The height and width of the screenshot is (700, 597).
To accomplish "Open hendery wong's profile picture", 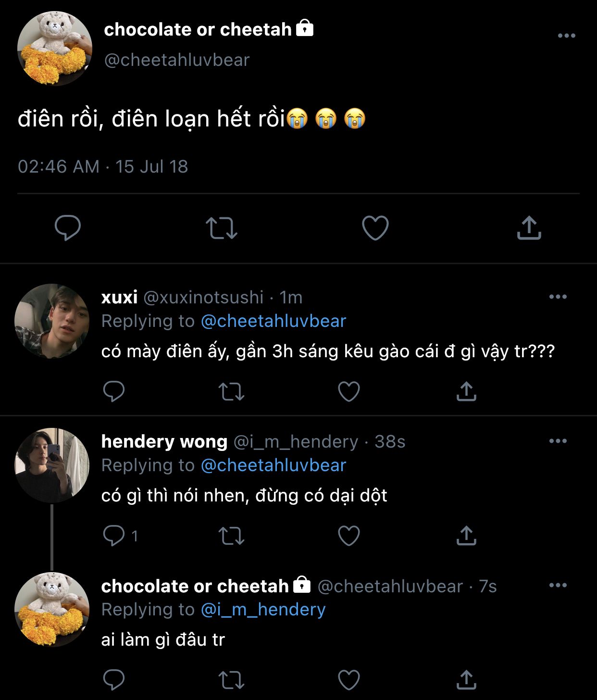I will [x=52, y=465].
